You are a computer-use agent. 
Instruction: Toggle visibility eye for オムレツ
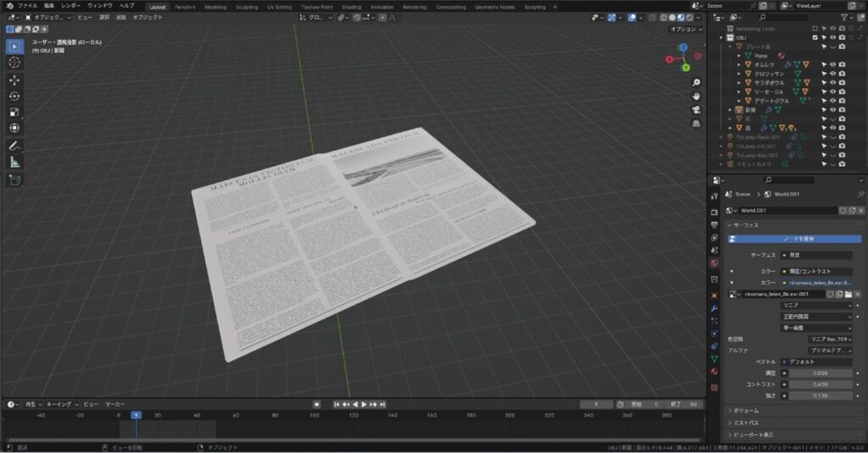coord(832,64)
